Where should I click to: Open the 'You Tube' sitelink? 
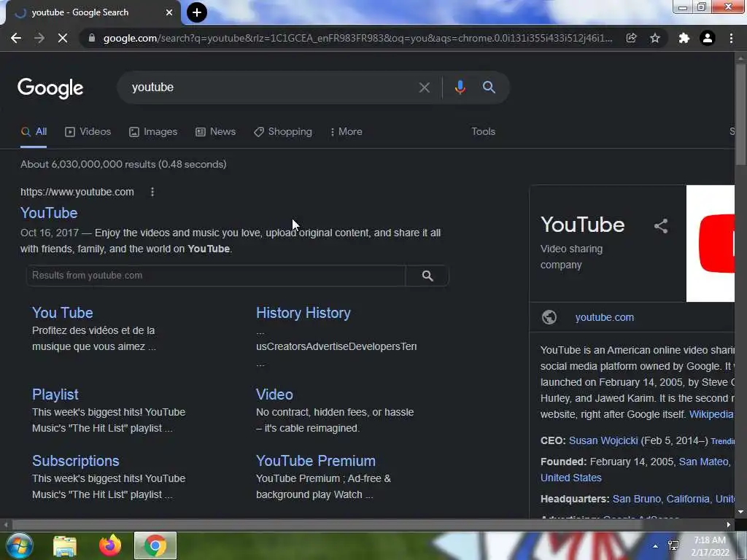[63, 313]
